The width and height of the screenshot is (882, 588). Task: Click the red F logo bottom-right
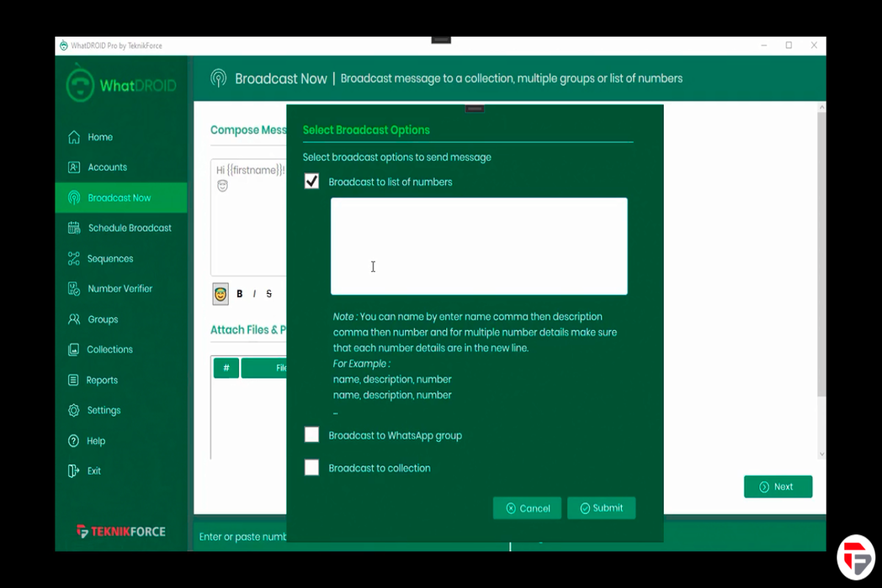pyautogui.click(x=856, y=557)
